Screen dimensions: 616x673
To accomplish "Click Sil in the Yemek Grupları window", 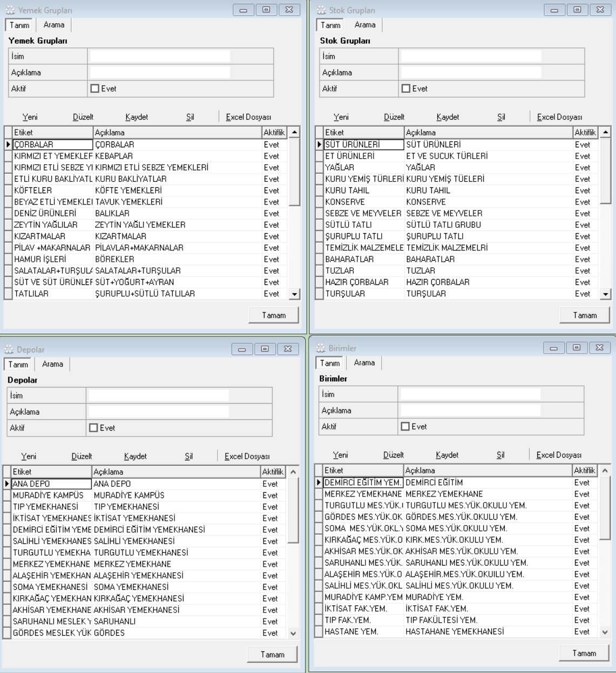I will [x=190, y=117].
